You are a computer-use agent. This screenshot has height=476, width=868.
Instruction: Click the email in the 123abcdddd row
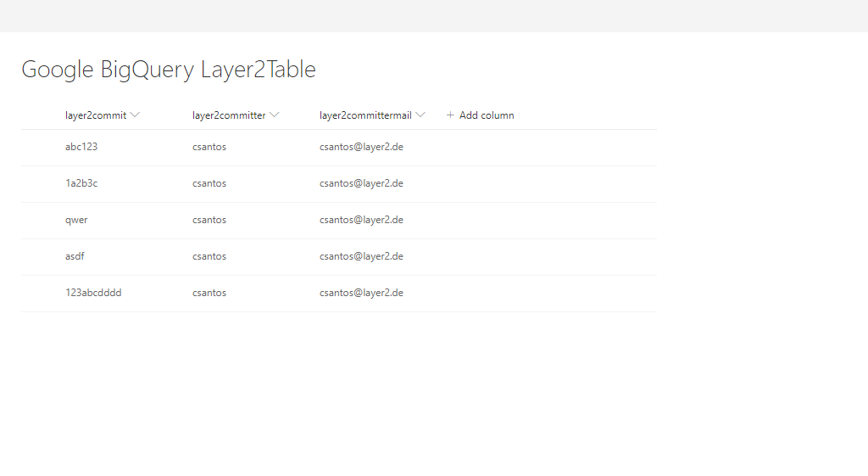click(361, 293)
